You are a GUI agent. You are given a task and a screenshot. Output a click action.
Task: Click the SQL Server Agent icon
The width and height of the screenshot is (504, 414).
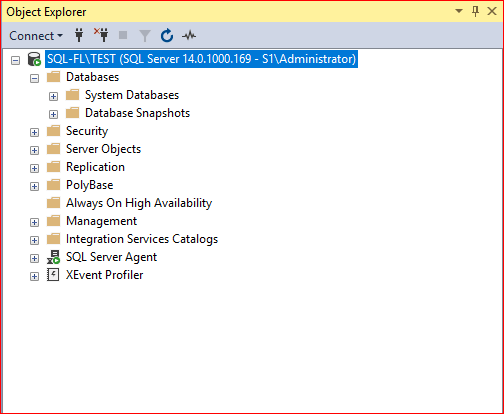pos(53,257)
